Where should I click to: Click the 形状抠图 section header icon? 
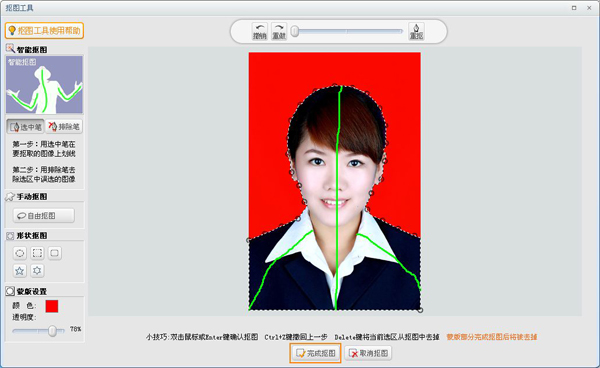[10, 236]
